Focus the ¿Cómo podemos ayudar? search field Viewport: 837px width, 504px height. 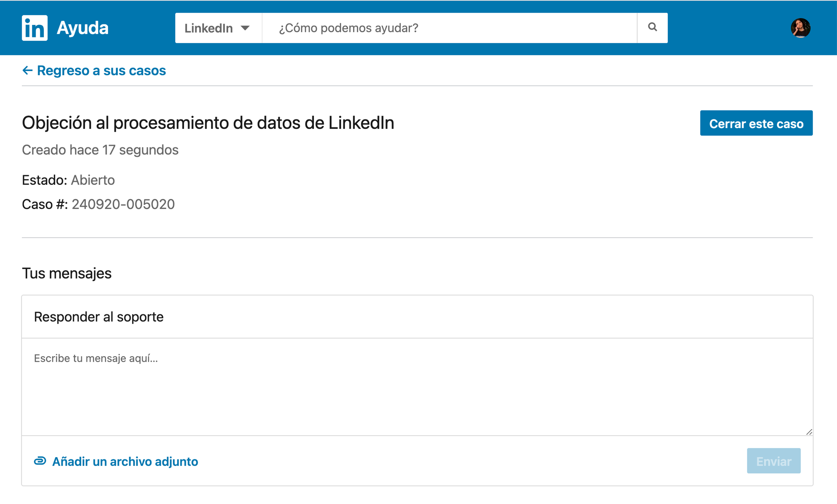[449, 28]
